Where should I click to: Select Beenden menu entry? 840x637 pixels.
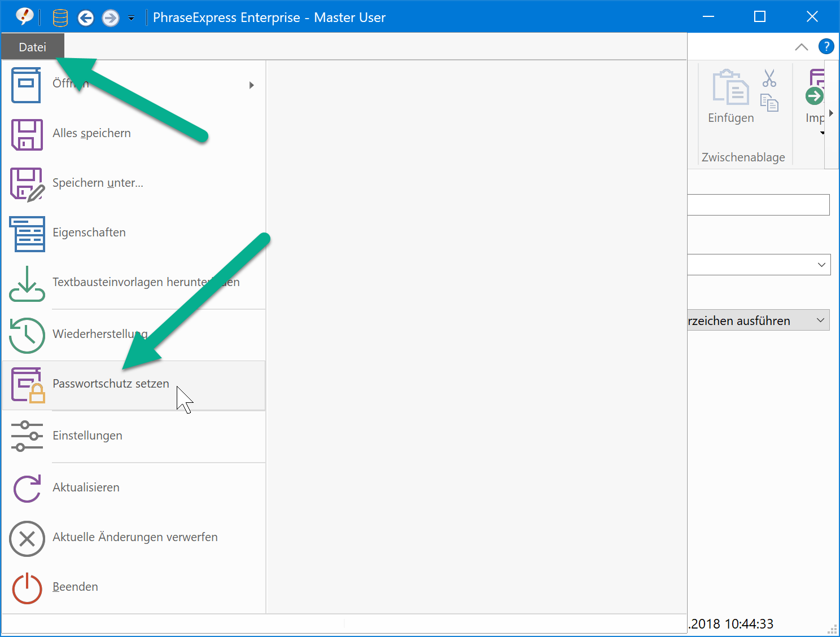[x=134, y=587]
